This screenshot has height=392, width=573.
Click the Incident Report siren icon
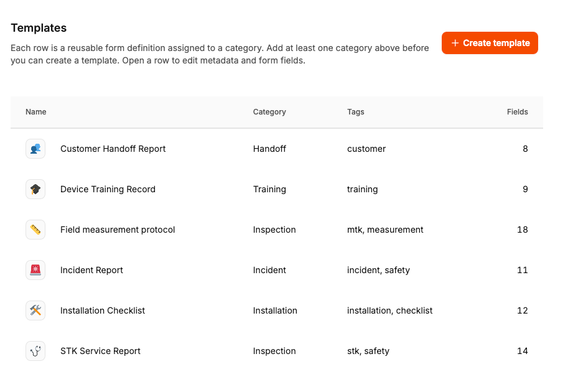[x=35, y=270]
